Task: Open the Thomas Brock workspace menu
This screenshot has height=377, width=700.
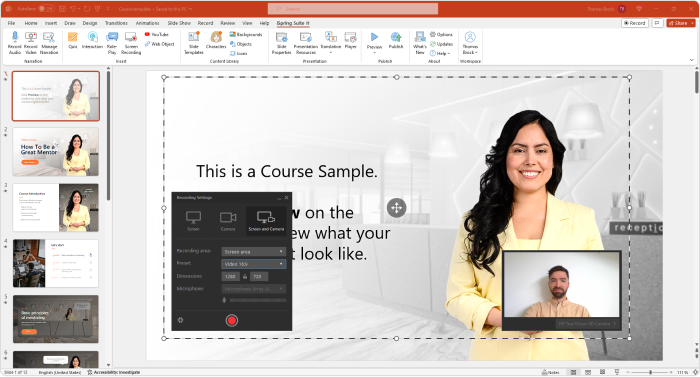Action: [x=470, y=43]
